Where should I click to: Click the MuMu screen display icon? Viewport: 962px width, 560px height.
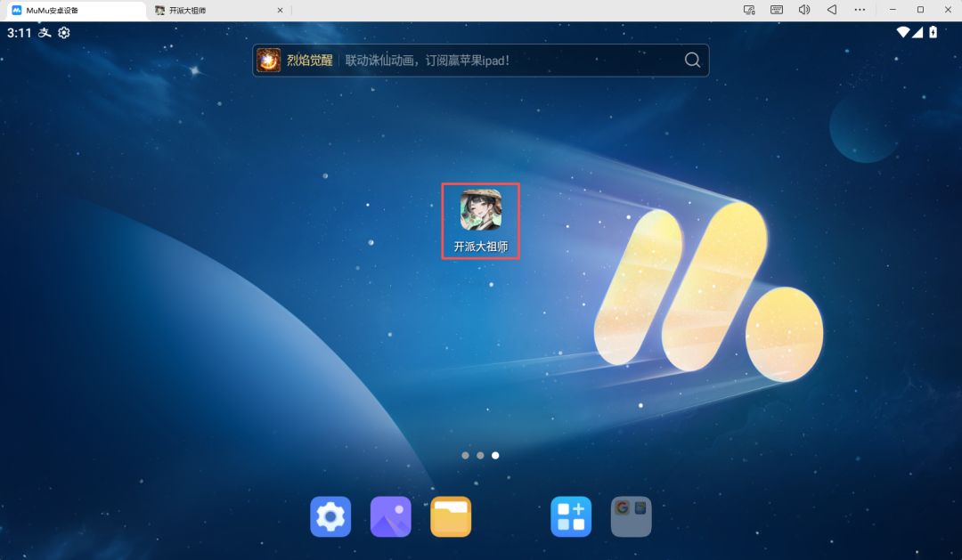pos(749,10)
